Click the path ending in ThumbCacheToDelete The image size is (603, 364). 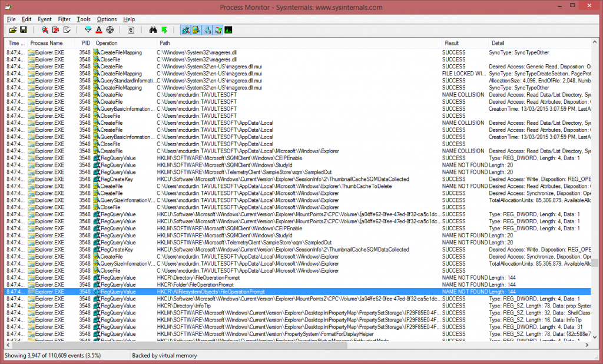pyautogui.click(x=274, y=186)
